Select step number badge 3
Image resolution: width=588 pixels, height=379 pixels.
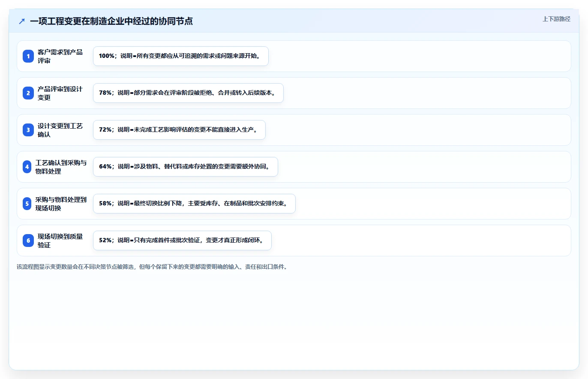(28, 130)
